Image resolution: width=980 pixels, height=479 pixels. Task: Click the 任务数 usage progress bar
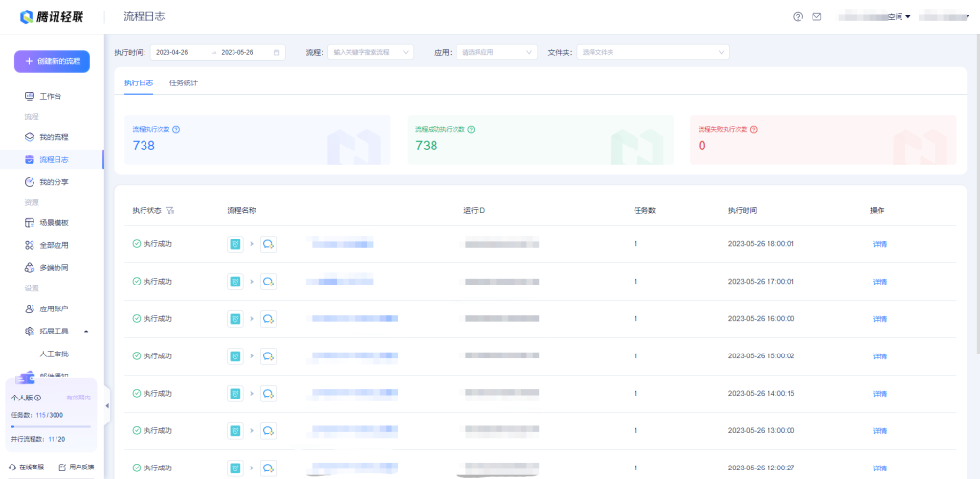(52, 426)
